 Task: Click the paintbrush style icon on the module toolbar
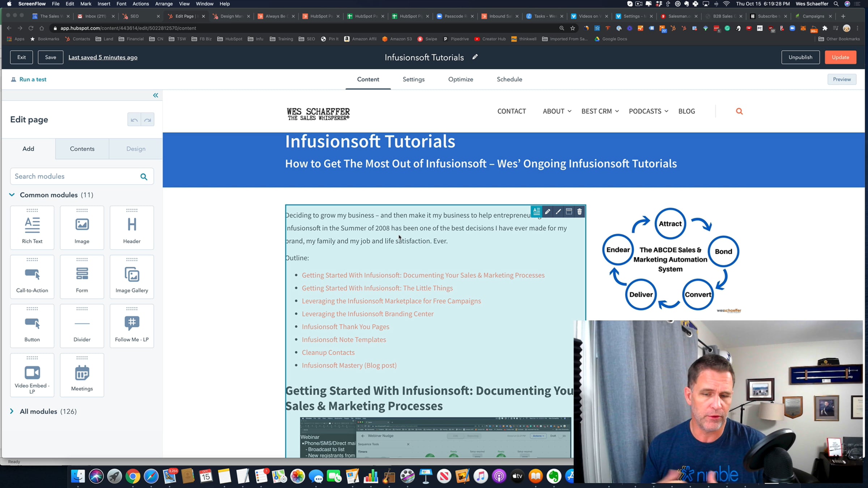pos(558,212)
